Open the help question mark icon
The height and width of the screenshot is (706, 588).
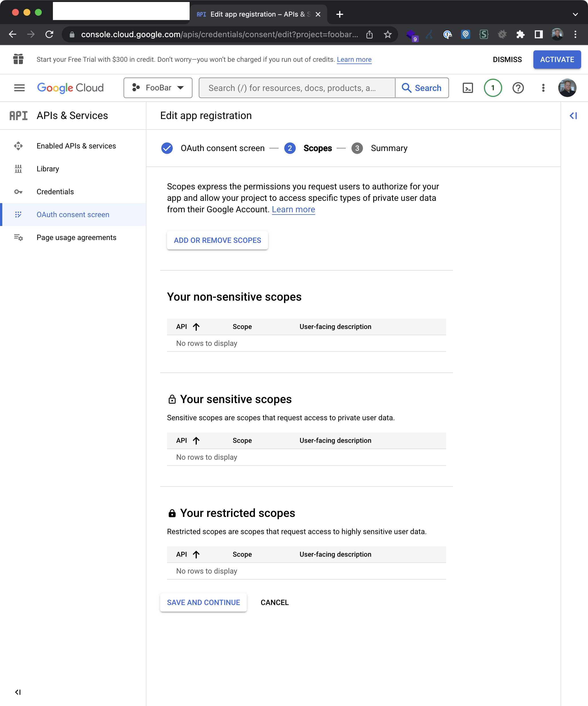point(518,88)
